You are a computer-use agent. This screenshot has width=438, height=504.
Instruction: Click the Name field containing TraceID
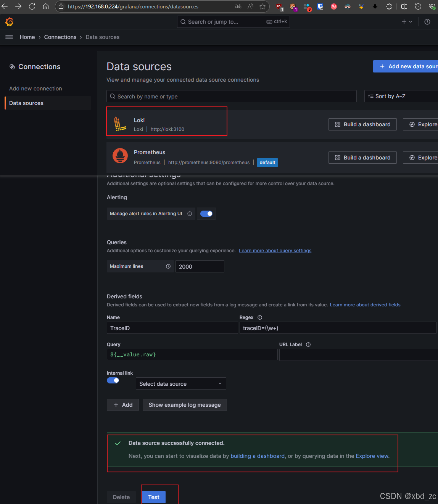click(x=172, y=328)
